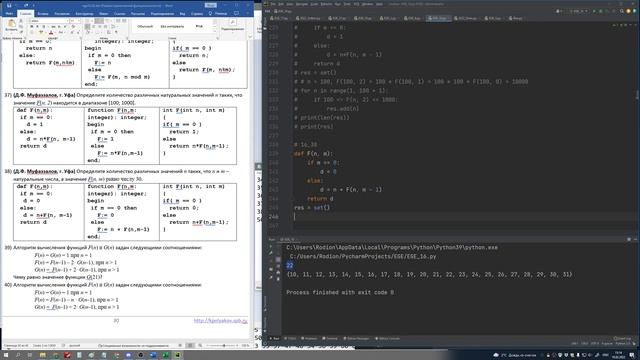The image size is (640, 360).
Task: Click the Copy icon in Word clipboard group
Action: tap(21, 26)
